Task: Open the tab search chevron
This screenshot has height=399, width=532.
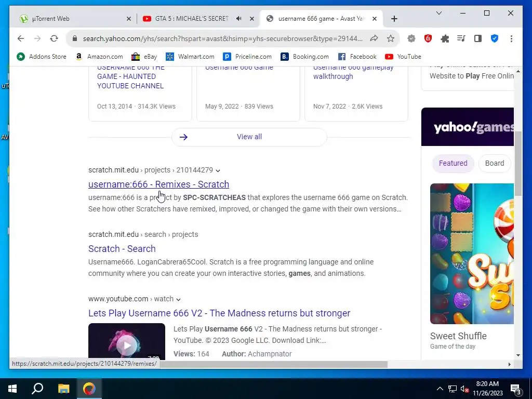Action: pos(438,13)
